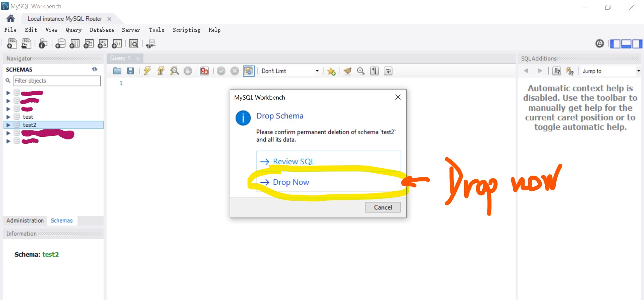Open the Query menu

click(74, 30)
